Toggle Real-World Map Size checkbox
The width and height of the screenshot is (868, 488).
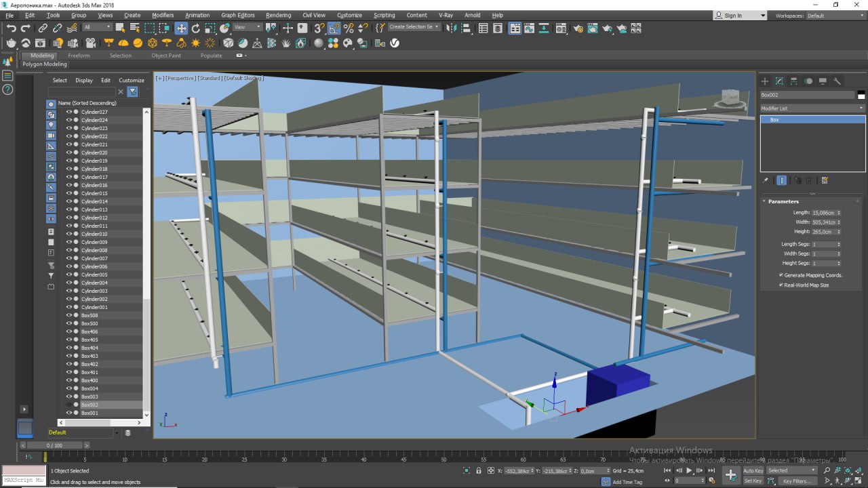pyautogui.click(x=781, y=285)
